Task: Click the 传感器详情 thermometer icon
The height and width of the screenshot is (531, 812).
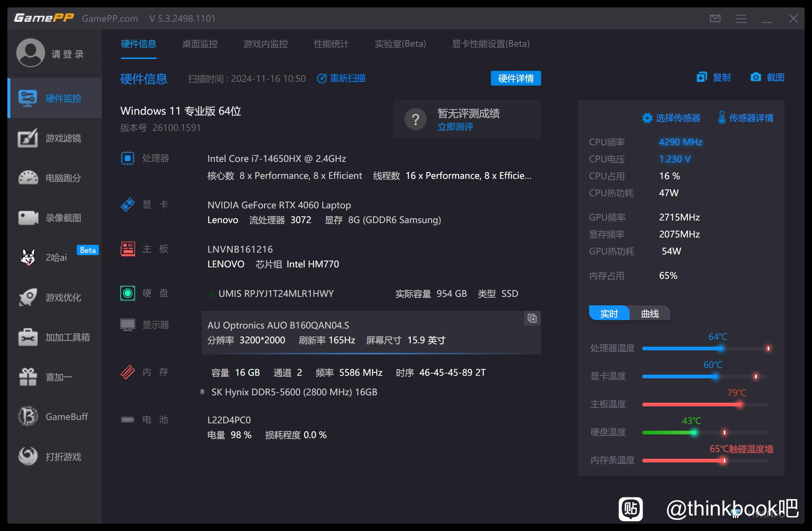Action: coord(722,118)
